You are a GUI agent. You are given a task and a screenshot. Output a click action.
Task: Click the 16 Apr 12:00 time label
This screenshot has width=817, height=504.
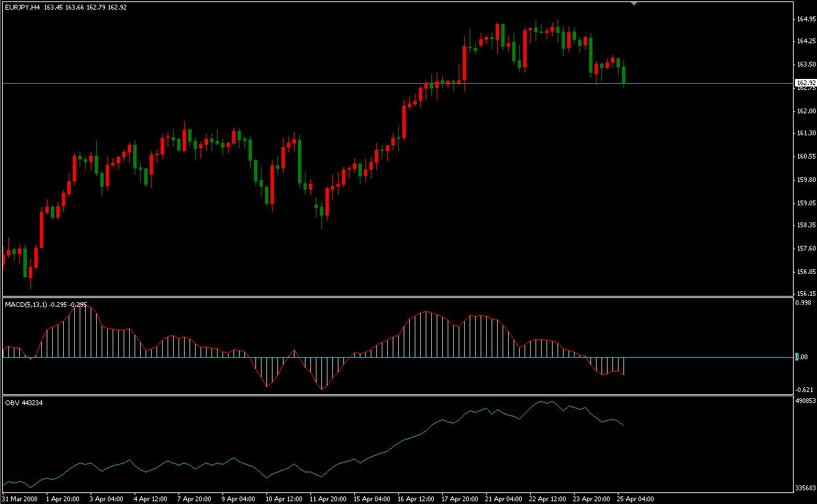(415, 499)
